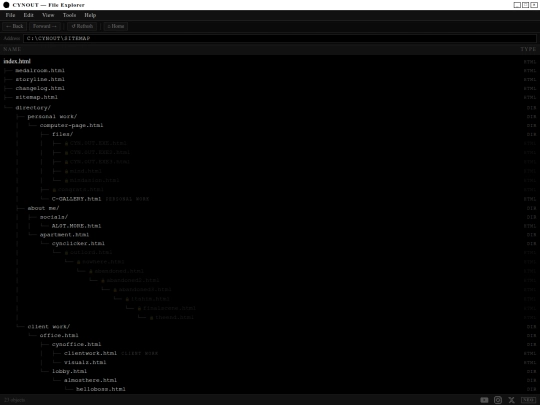This screenshot has width=540, height=405.
Task: Open storyline.html
Action: tap(40, 80)
